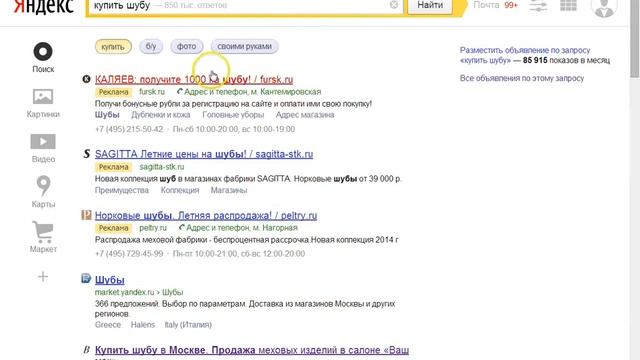
Task: Click SAGITTA favicon icon
Action: (x=86, y=154)
